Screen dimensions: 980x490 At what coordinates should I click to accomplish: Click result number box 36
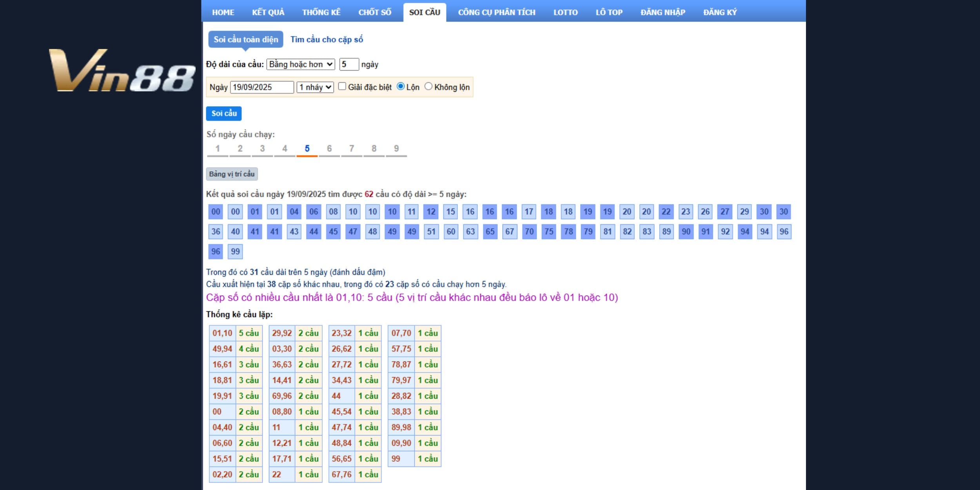pos(216,232)
